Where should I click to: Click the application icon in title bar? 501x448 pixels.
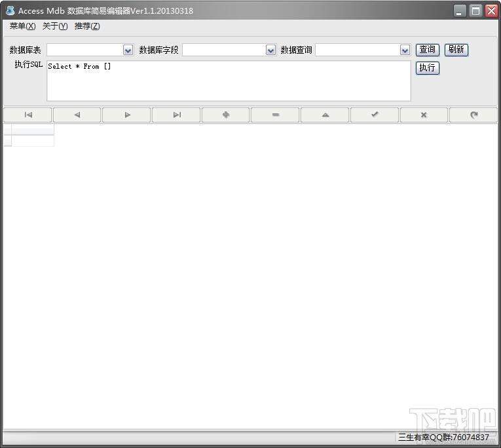tap(10, 10)
